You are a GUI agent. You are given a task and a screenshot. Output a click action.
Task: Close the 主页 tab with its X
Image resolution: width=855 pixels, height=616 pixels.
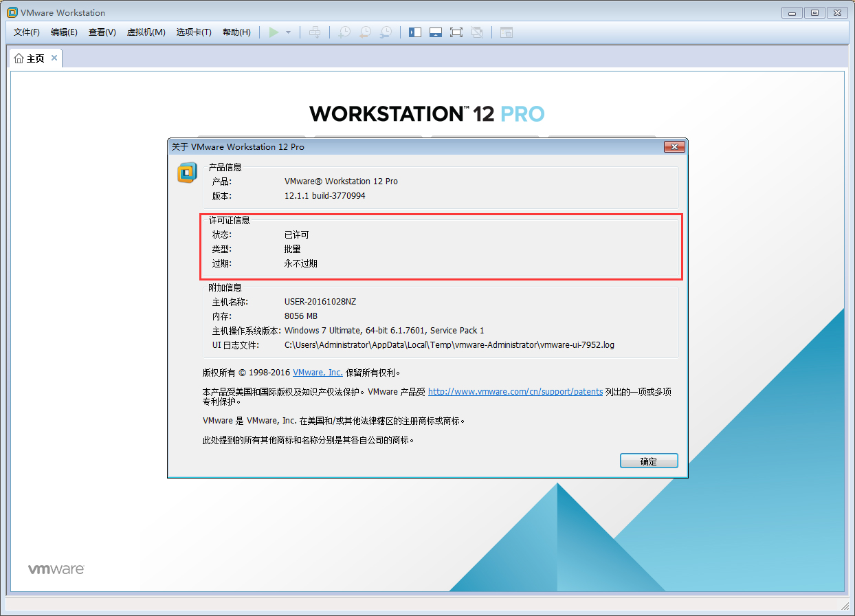[54, 58]
